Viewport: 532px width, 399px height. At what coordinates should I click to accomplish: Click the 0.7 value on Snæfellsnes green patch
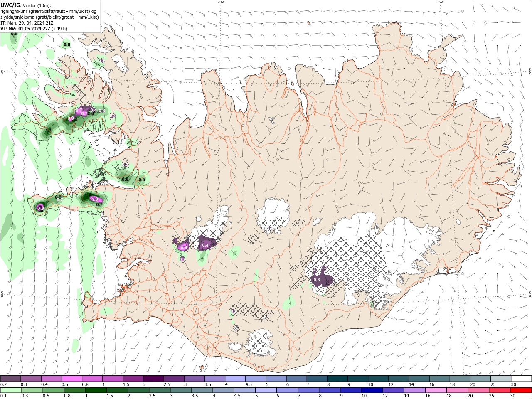[99, 204]
